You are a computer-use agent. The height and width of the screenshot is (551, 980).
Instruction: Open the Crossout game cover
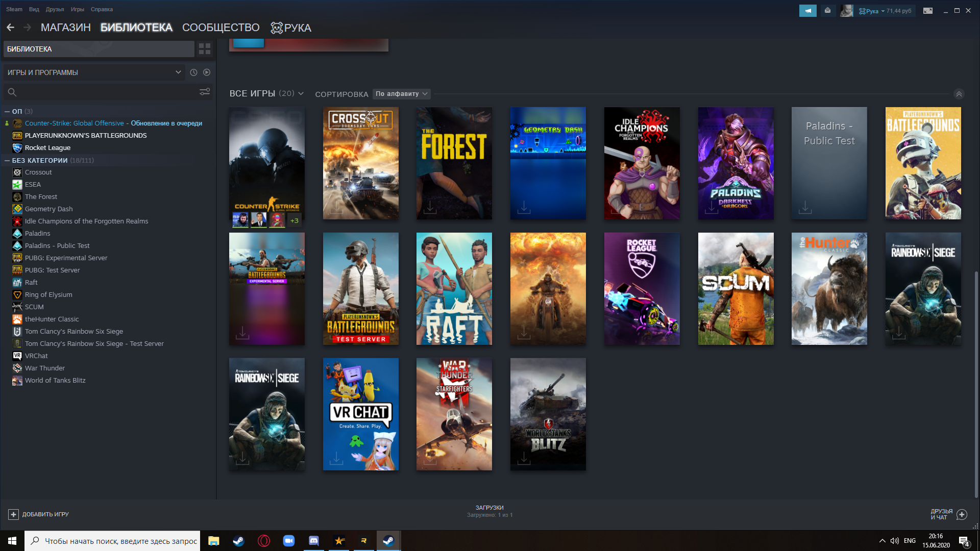tap(361, 163)
